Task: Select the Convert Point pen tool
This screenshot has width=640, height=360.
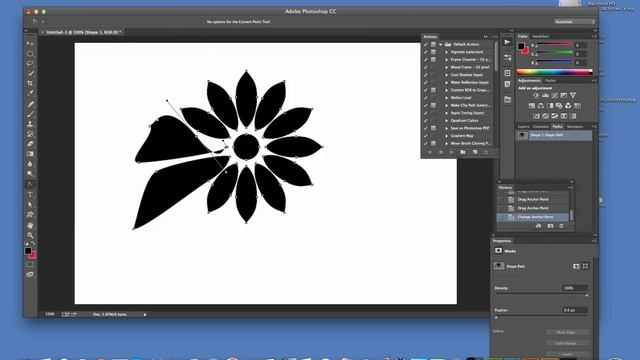Action: point(30,184)
